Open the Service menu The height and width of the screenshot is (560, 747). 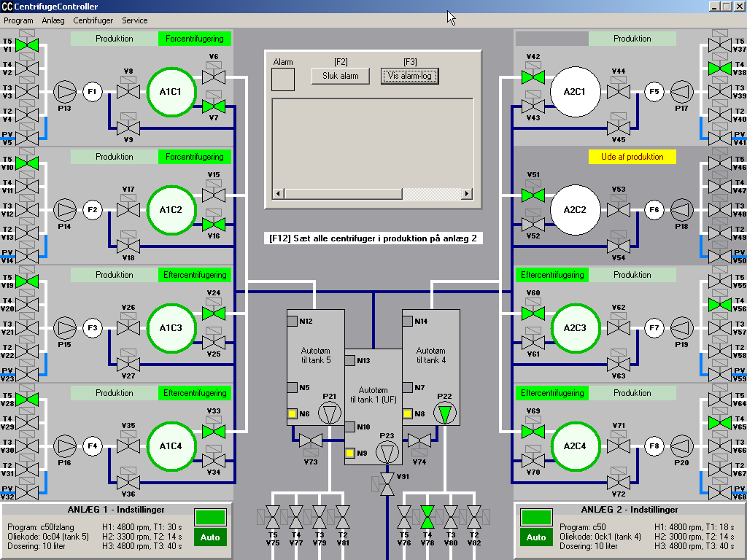pyautogui.click(x=135, y=20)
